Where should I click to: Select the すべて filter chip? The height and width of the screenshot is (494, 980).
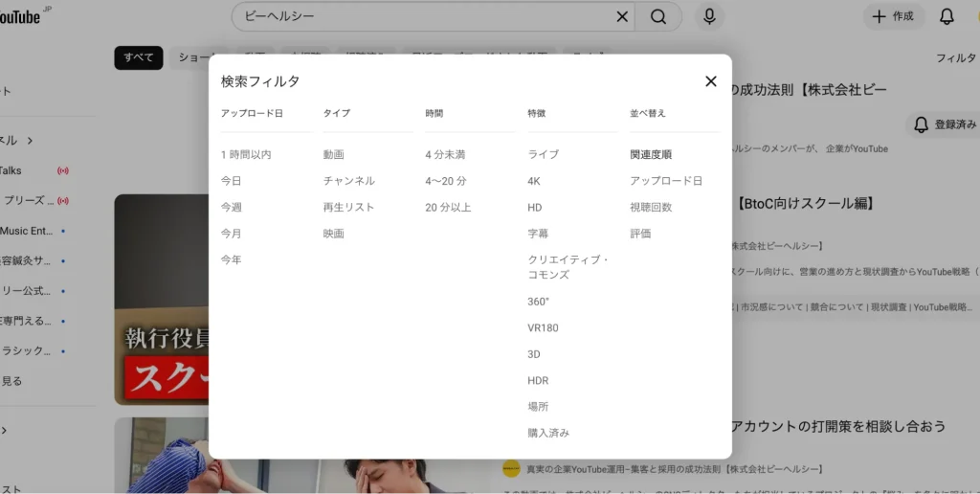pyautogui.click(x=138, y=57)
